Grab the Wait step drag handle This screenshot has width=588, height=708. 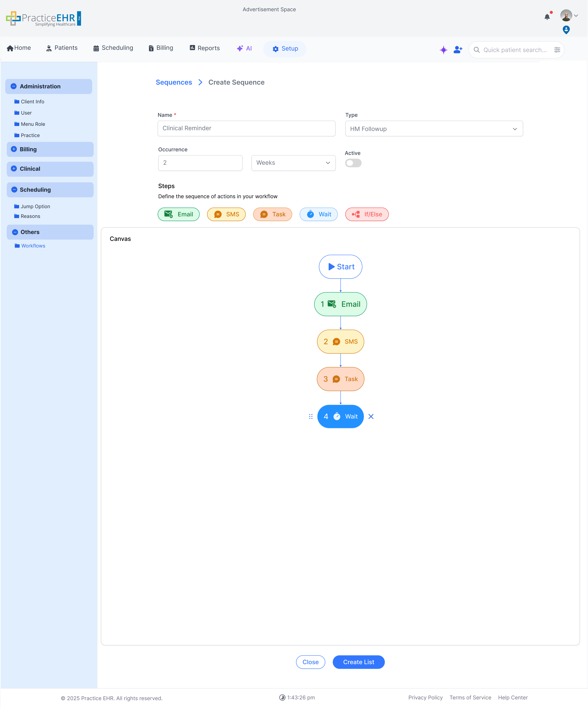click(310, 416)
